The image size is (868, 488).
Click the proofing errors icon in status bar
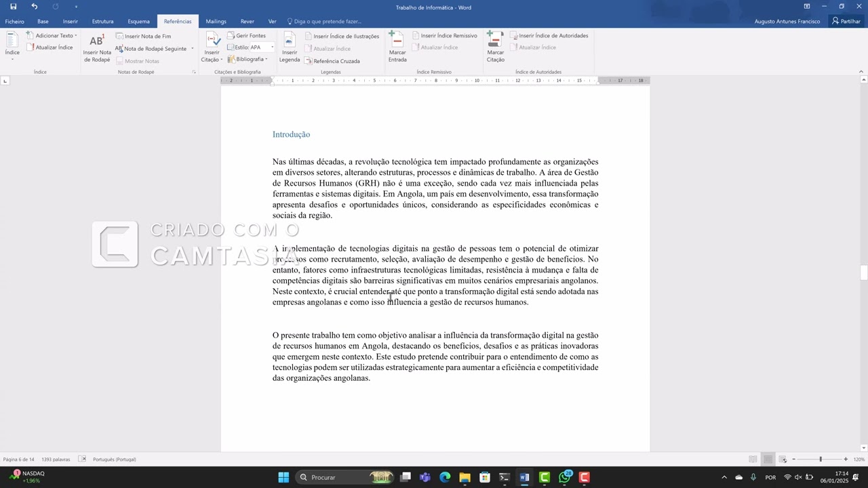(82, 460)
